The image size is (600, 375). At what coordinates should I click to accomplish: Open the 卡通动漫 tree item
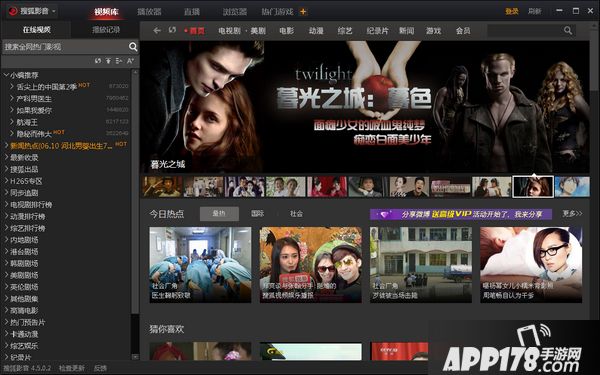(24, 334)
